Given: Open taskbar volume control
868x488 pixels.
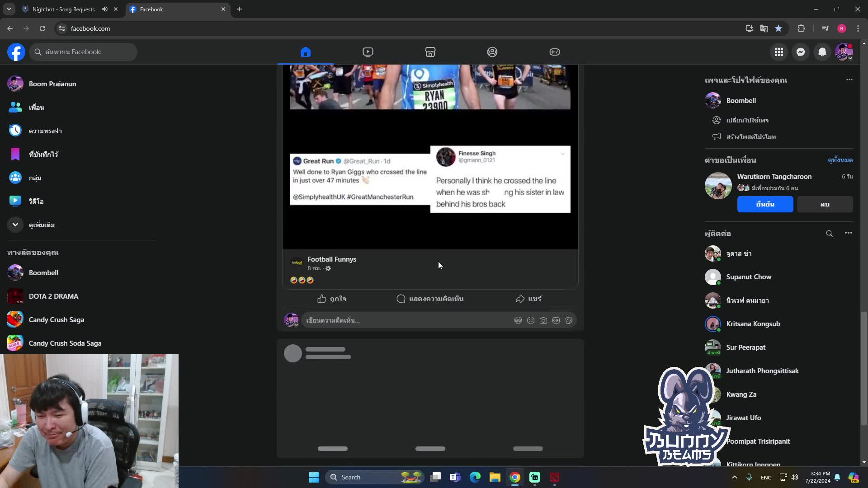Looking at the screenshot, I should (794, 477).
